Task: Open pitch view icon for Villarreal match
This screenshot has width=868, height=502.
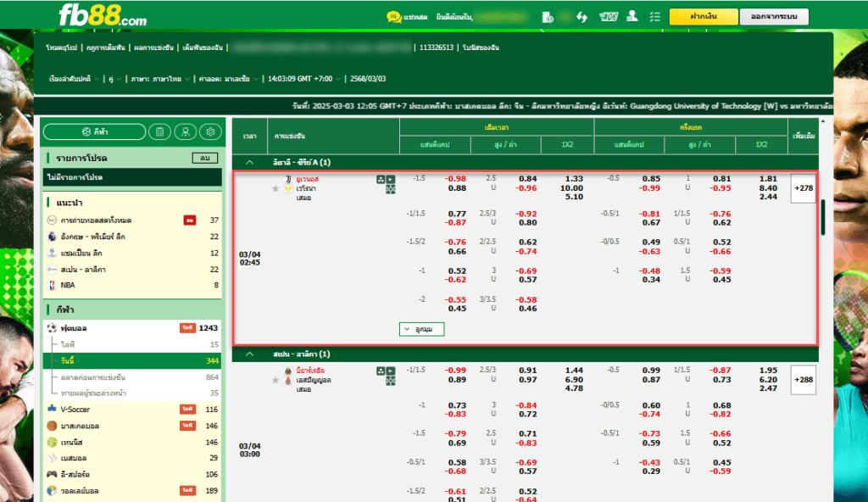Action: (x=391, y=382)
